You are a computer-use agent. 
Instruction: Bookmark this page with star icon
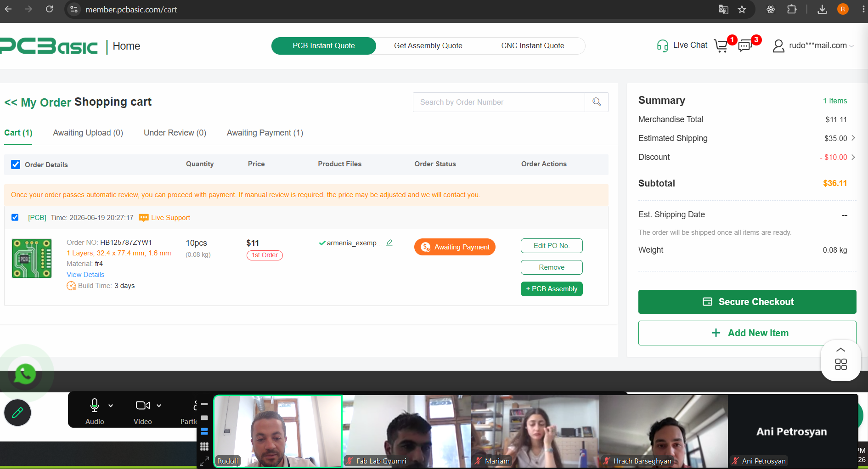pyautogui.click(x=742, y=9)
